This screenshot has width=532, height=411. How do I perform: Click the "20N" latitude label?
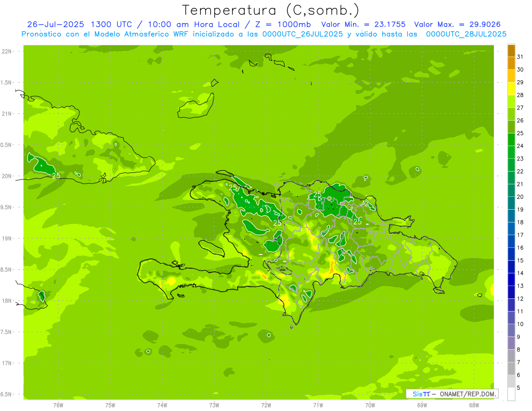[7, 176]
